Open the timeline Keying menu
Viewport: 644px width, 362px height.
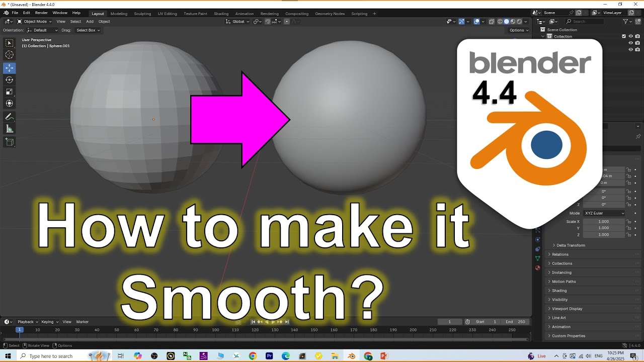(49, 322)
